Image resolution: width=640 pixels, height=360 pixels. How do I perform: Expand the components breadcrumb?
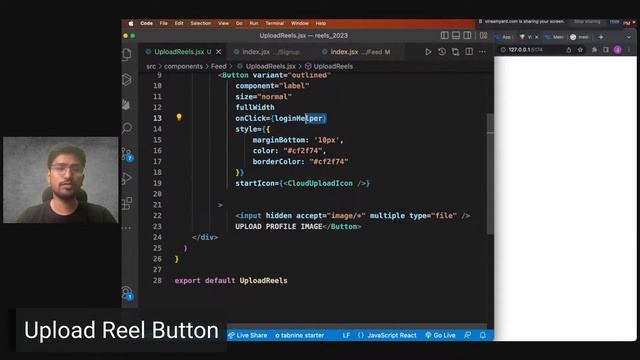pyautogui.click(x=183, y=66)
